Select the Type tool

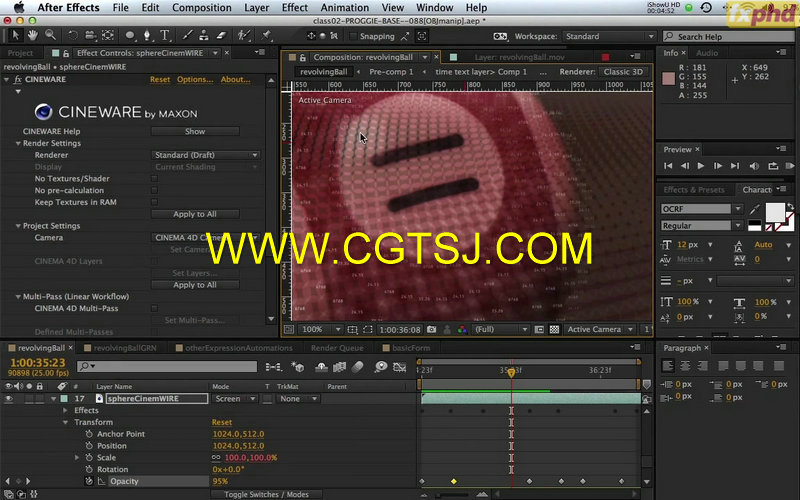point(164,35)
